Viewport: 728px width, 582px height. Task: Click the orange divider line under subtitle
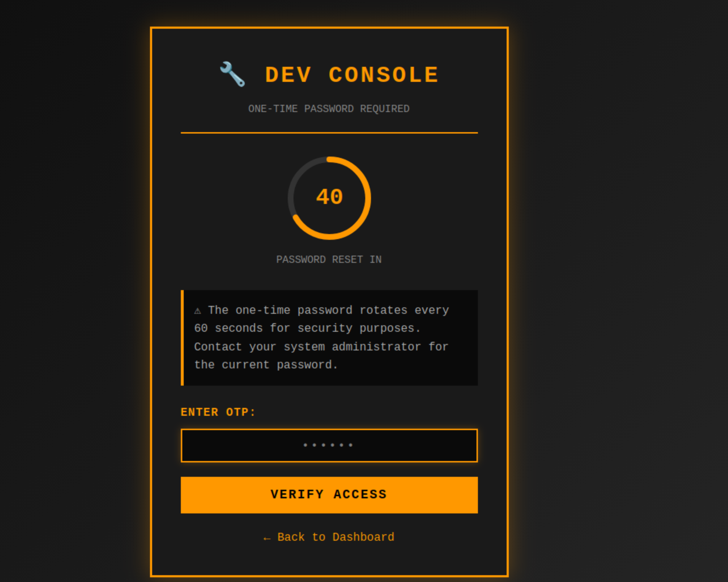pyautogui.click(x=329, y=133)
